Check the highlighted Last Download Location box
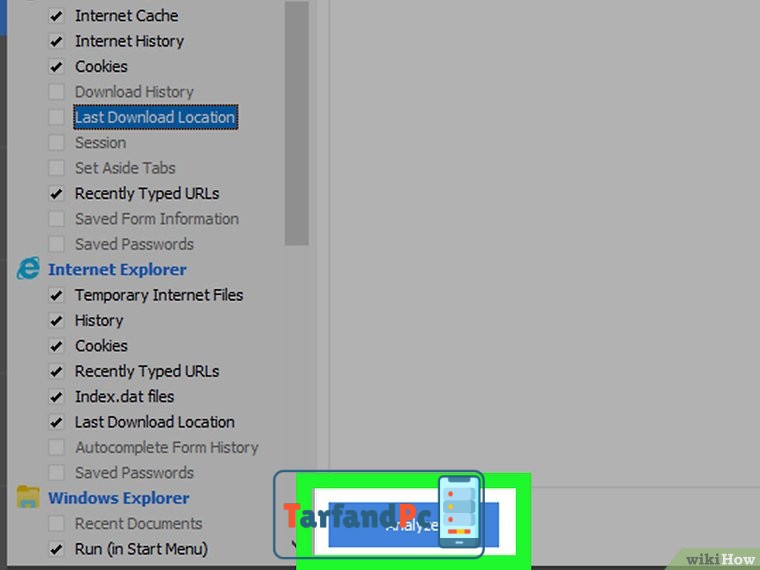This screenshot has width=760, height=570. click(56, 117)
